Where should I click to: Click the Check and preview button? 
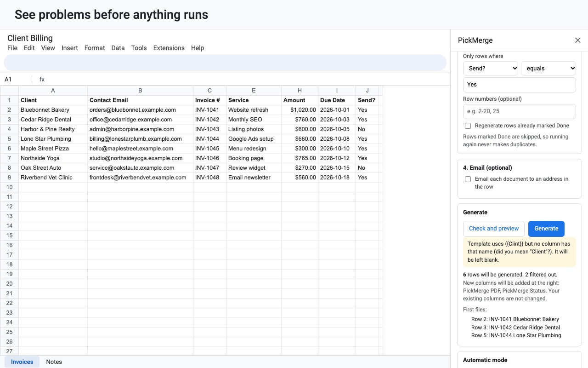494,229
